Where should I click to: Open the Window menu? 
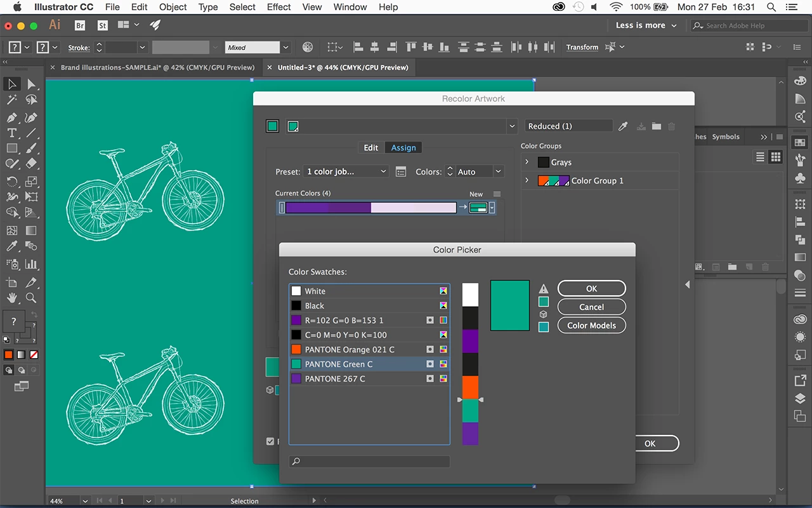(x=350, y=7)
